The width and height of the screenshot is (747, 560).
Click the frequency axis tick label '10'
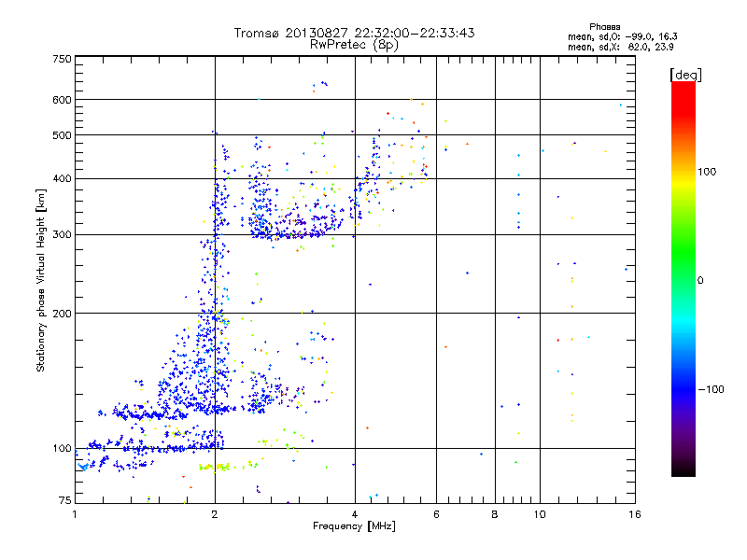coord(540,514)
